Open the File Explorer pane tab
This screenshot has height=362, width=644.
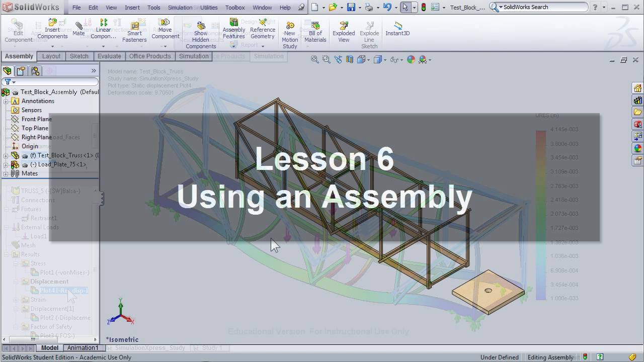pyautogui.click(x=637, y=112)
